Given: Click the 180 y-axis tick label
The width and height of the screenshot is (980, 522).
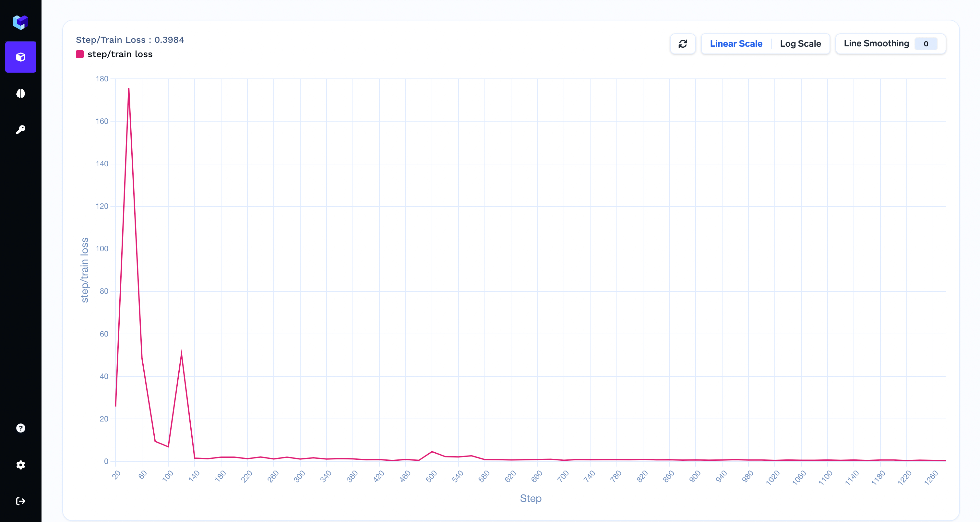Looking at the screenshot, I should pos(102,79).
